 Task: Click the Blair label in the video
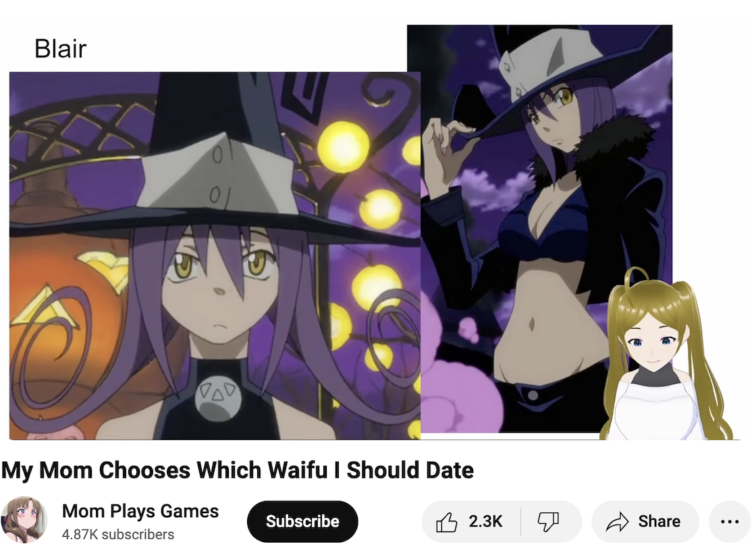pos(60,49)
